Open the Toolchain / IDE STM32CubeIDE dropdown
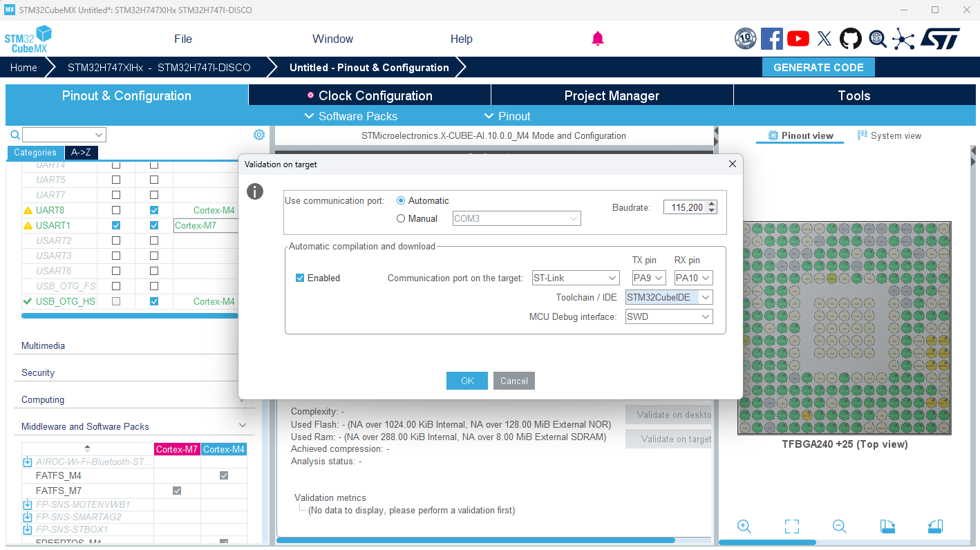Screen dimensions: 980x550 [x=668, y=296]
